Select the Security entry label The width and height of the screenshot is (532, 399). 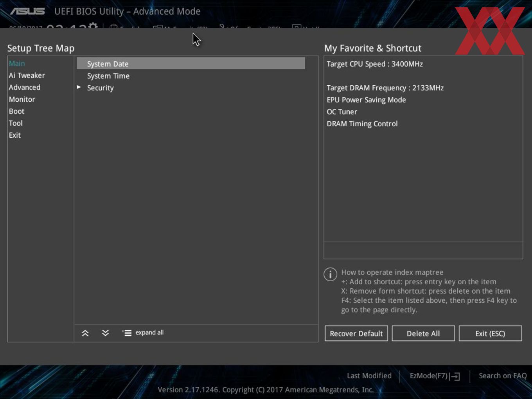100,88
